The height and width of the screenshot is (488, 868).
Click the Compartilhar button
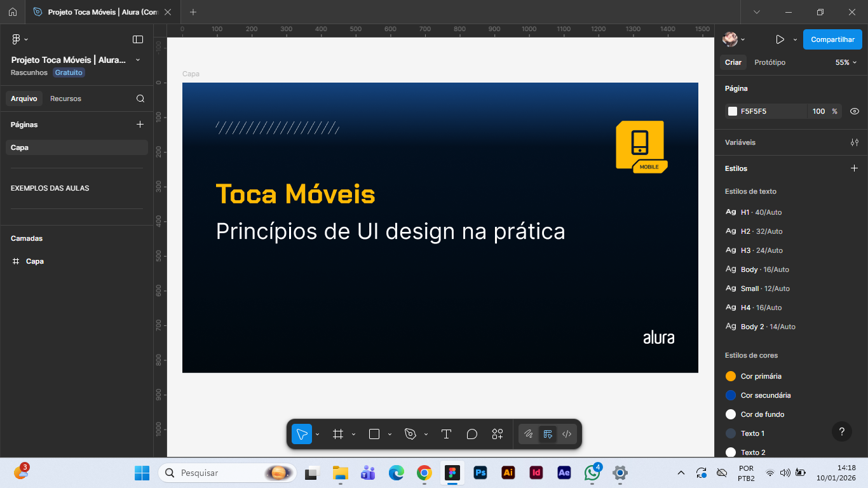coord(832,39)
